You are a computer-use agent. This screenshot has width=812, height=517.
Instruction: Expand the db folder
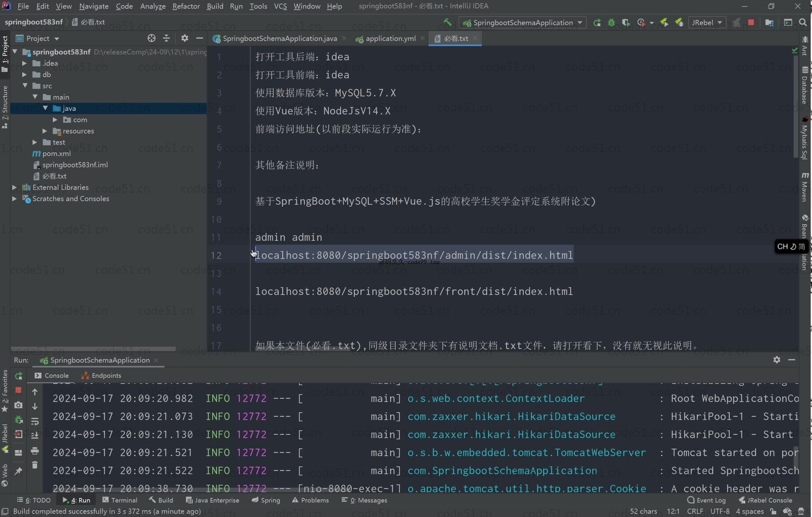coord(24,74)
